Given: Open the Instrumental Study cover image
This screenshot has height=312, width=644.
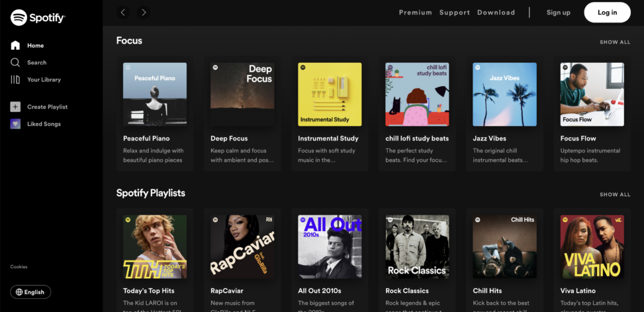Looking at the screenshot, I should coord(330,94).
